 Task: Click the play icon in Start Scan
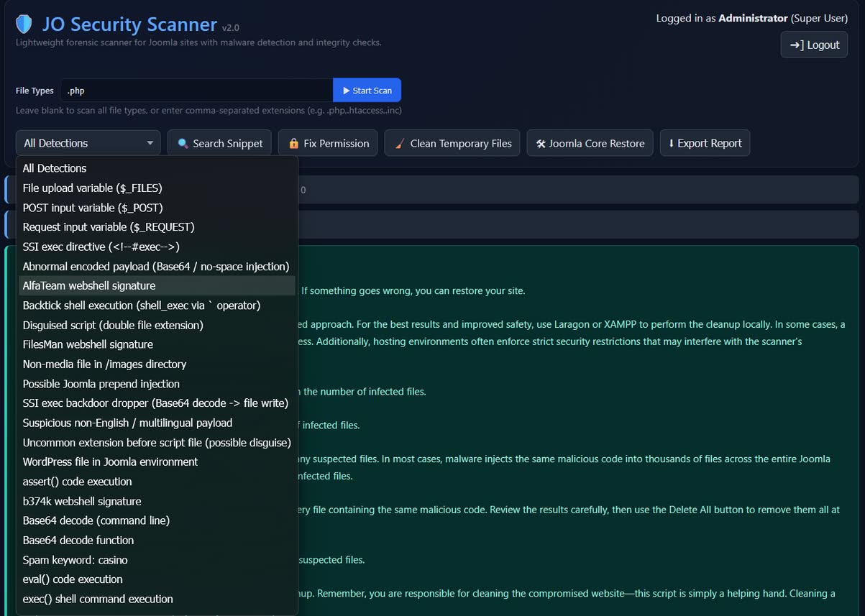(x=347, y=91)
